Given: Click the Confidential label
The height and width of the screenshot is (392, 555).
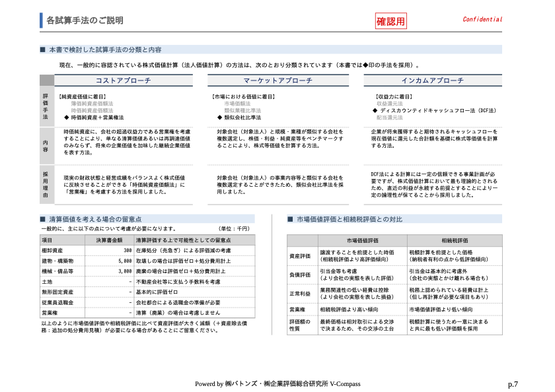Looking at the screenshot, I should [482, 19].
